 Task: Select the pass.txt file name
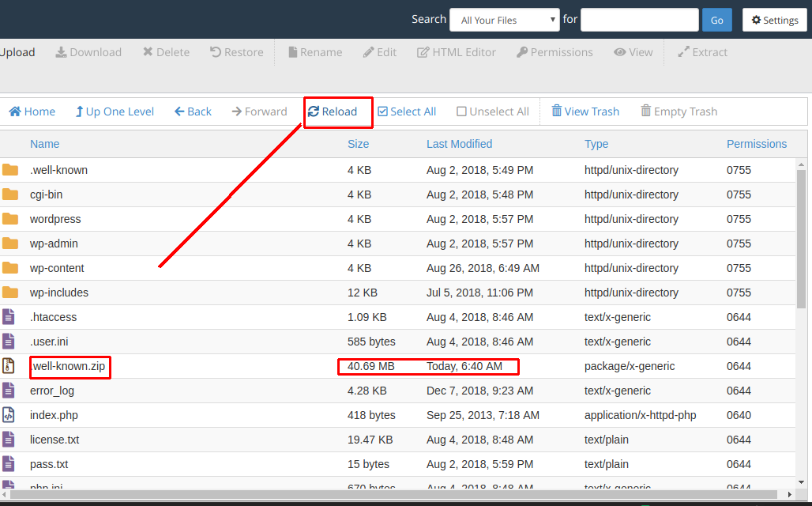pyautogui.click(x=49, y=465)
